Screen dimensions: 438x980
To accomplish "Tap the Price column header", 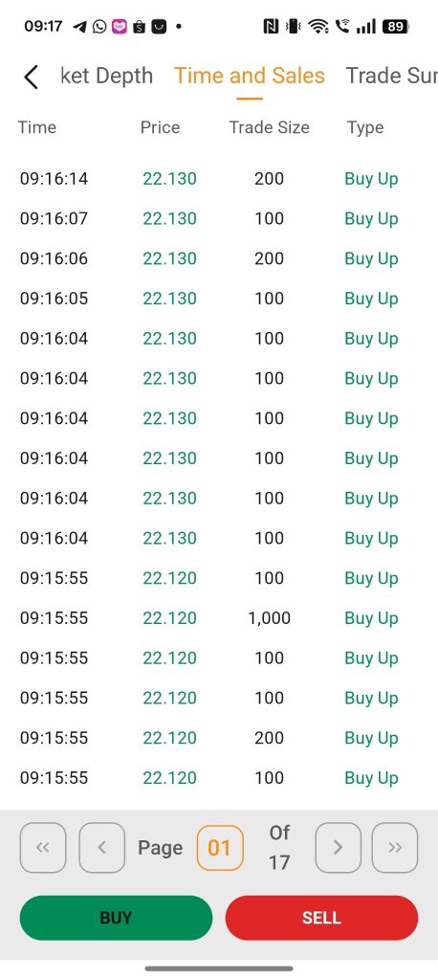I will pyautogui.click(x=160, y=127).
